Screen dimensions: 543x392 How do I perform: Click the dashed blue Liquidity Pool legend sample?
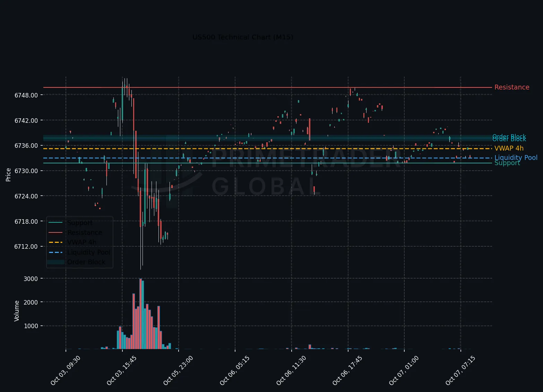coord(55,252)
